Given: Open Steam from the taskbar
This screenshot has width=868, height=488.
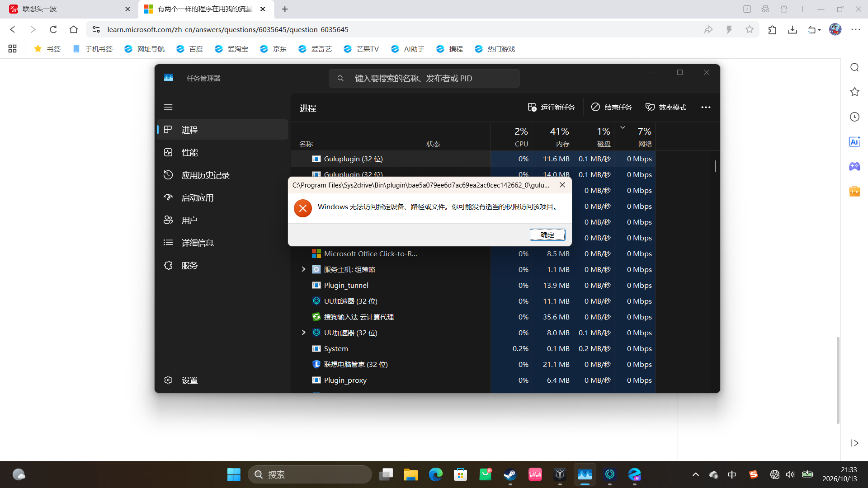Looking at the screenshot, I should [510, 474].
